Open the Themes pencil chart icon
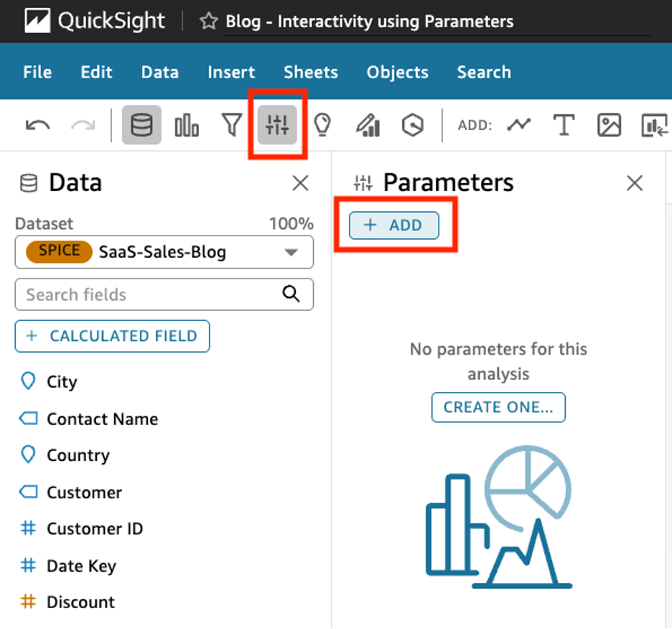This screenshot has height=629, width=672. [x=368, y=125]
